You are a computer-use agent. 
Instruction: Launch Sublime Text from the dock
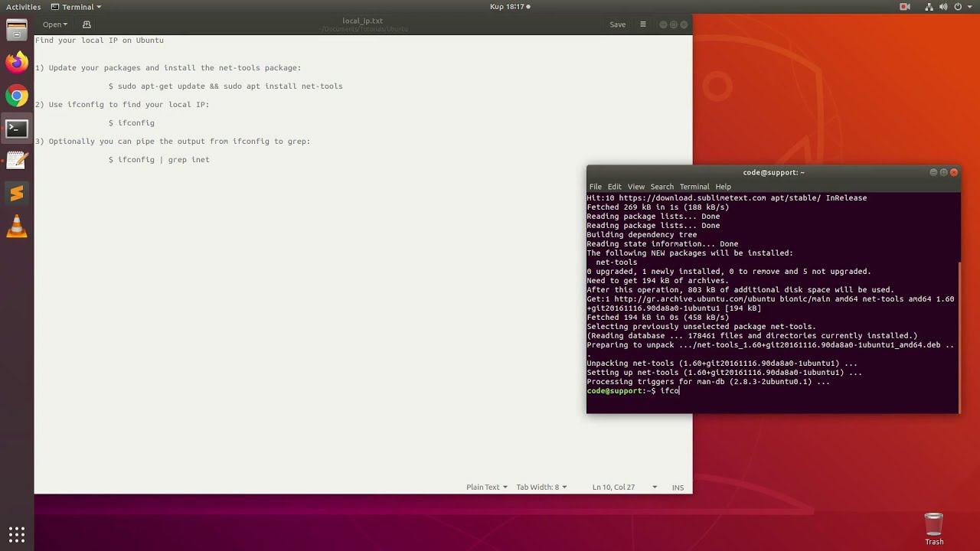click(x=17, y=194)
